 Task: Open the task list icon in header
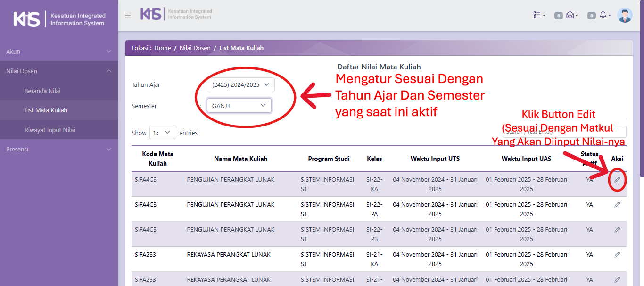pyautogui.click(x=539, y=15)
